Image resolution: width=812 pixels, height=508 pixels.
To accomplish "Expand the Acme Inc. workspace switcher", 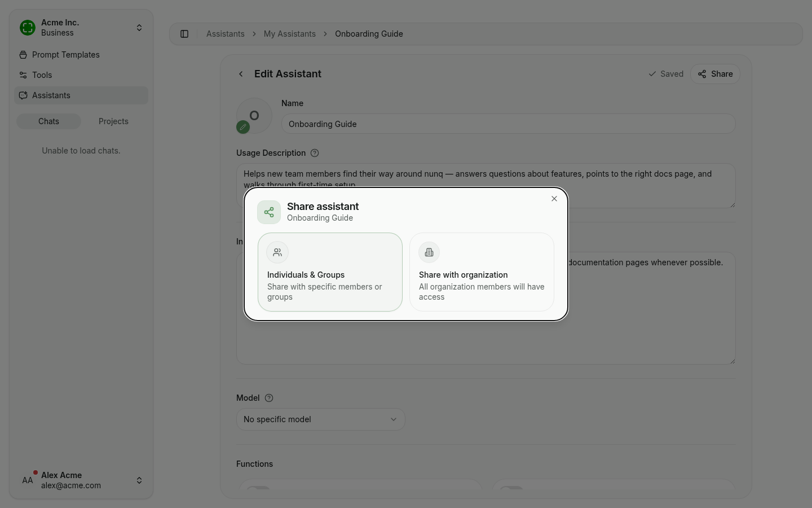I will coord(81,28).
